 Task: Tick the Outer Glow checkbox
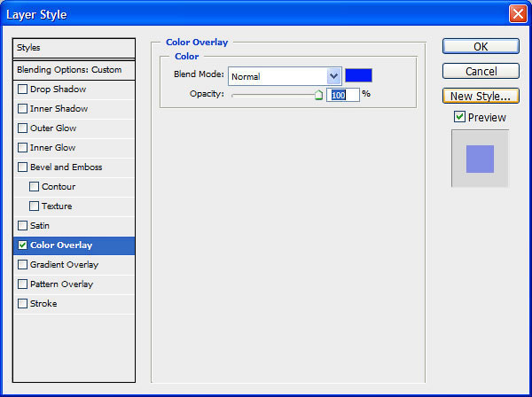pos(22,128)
